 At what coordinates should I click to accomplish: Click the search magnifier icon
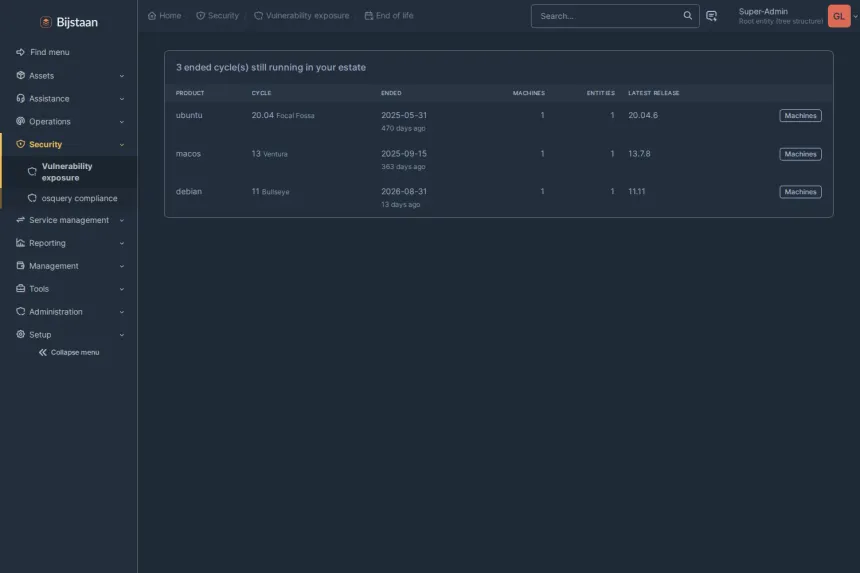(x=687, y=15)
